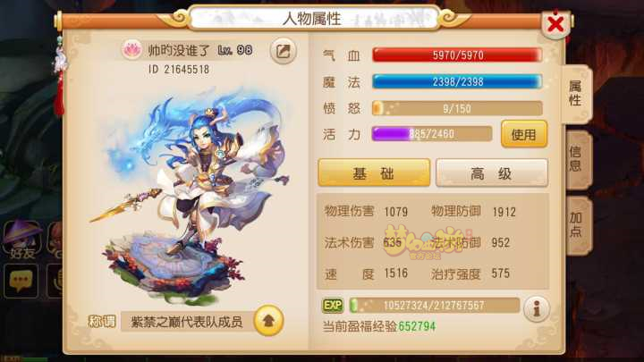The height and width of the screenshot is (362, 644).
Task: Expand title list with up-arrow button
Action: [268, 321]
